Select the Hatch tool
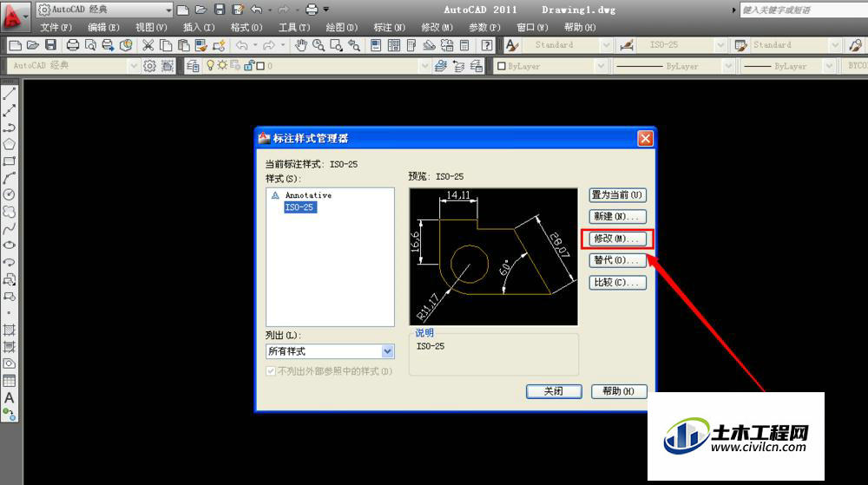The image size is (868, 485). (9, 331)
